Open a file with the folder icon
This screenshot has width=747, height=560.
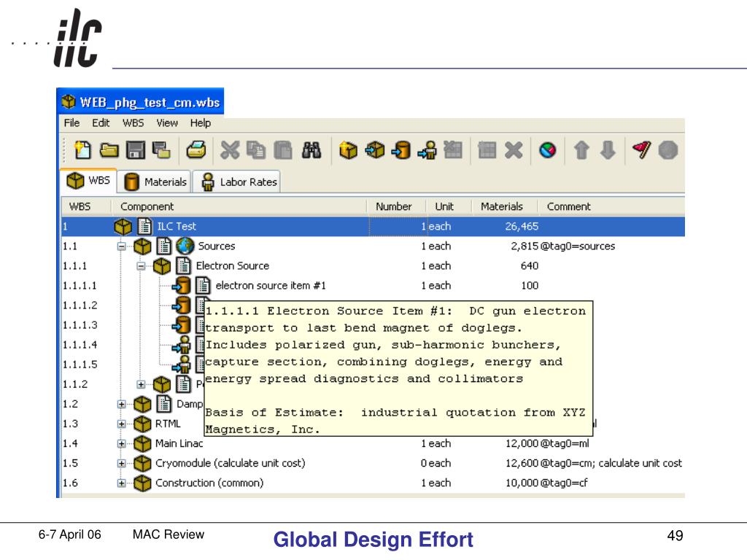tap(109, 150)
